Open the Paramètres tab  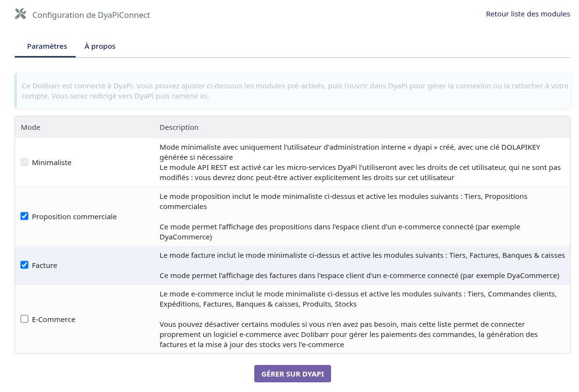(x=47, y=46)
